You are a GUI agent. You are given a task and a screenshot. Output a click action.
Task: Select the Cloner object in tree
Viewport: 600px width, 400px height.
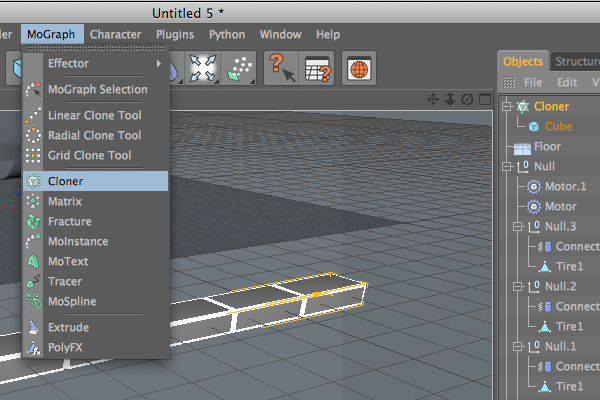(x=551, y=106)
